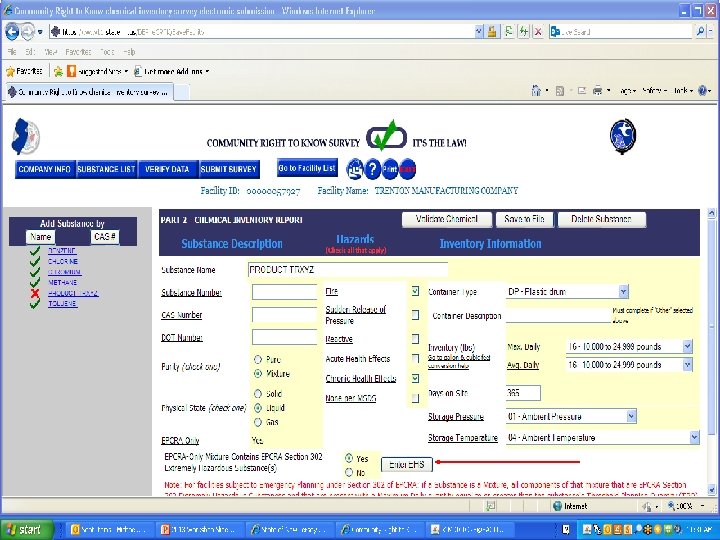Check the Reactive hazard checkbox
This screenshot has height=540, width=720.
415,339
